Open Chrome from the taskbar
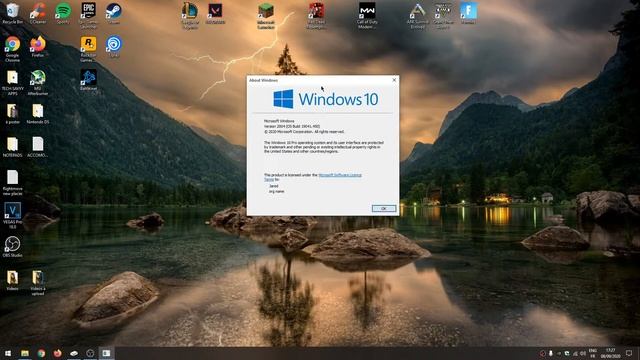 click(41, 353)
